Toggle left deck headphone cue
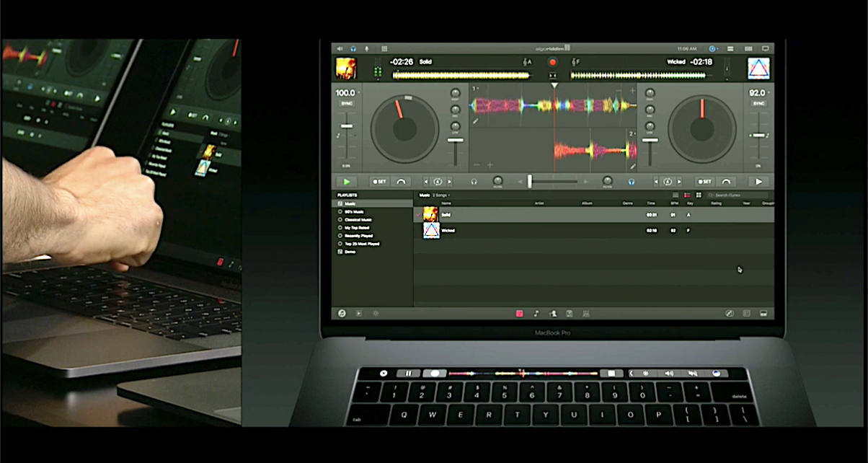This screenshot has height=463, width=868. pos(474,182)
